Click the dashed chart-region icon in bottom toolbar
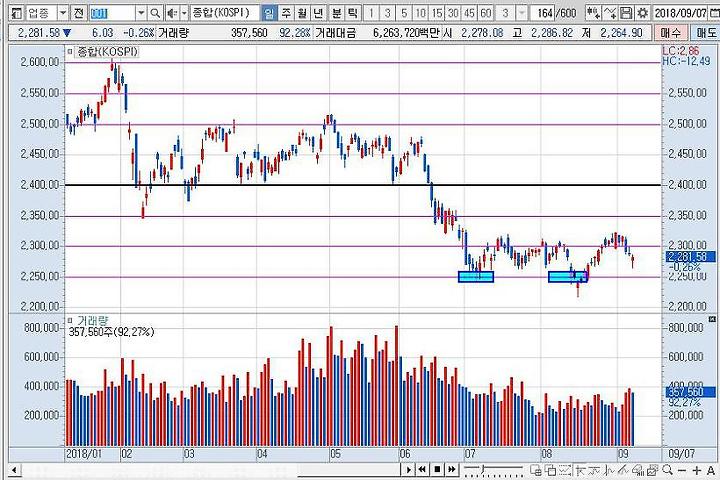 click(565, 470)
